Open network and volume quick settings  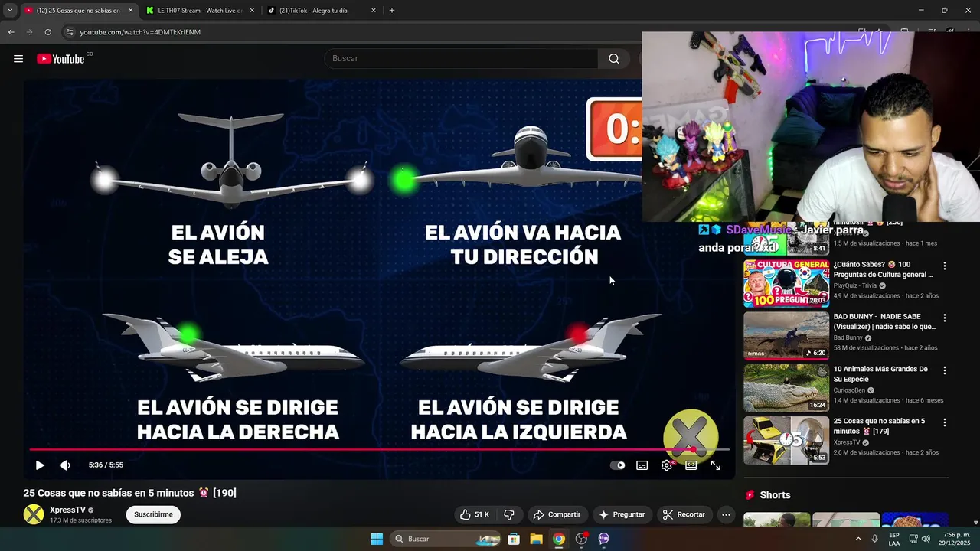click(920, 539)
